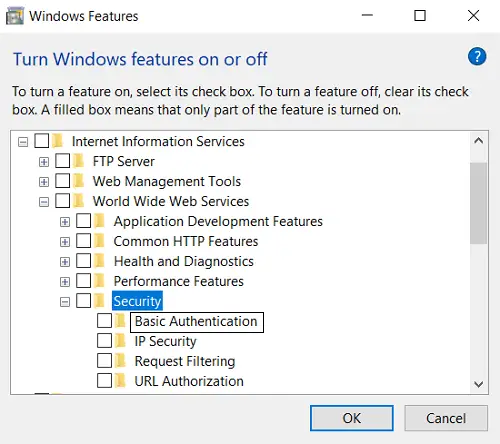
Task: Click the blue help question mark icon
Action: (x=477, y=57)
